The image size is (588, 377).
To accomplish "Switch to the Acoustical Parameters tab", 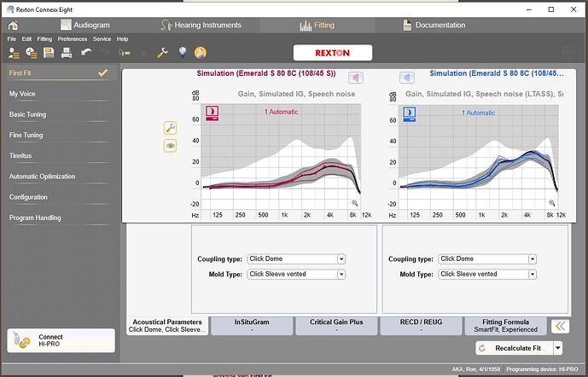I will pyautogui.click(x=167, y=326).
